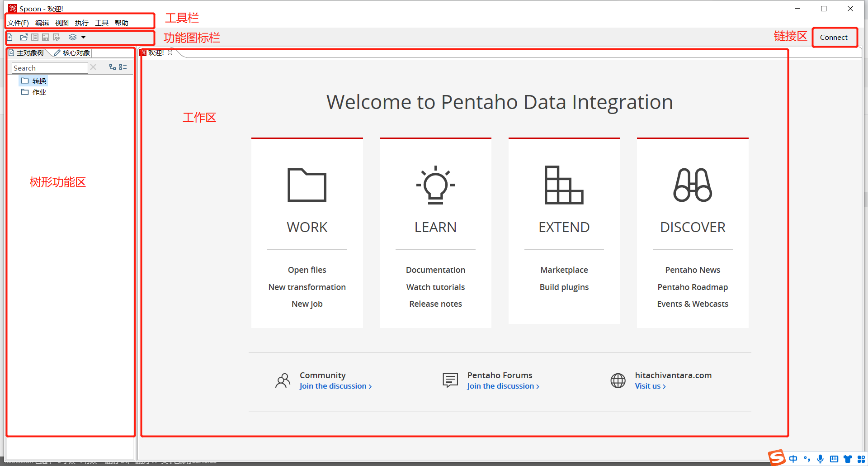The height and width of the screenshot is (466, 868).
Task: Click the New transformation link
Action: point(307,287)
